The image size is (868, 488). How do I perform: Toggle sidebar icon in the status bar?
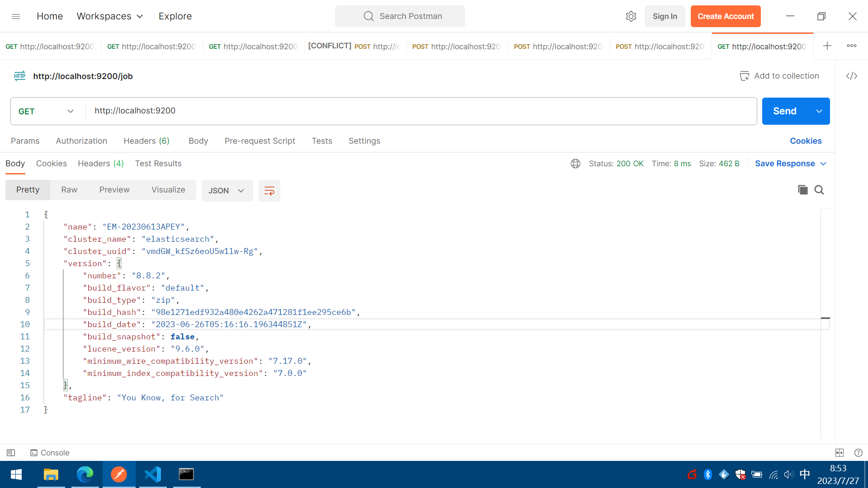pyautogui.click(x=11, y=453)
